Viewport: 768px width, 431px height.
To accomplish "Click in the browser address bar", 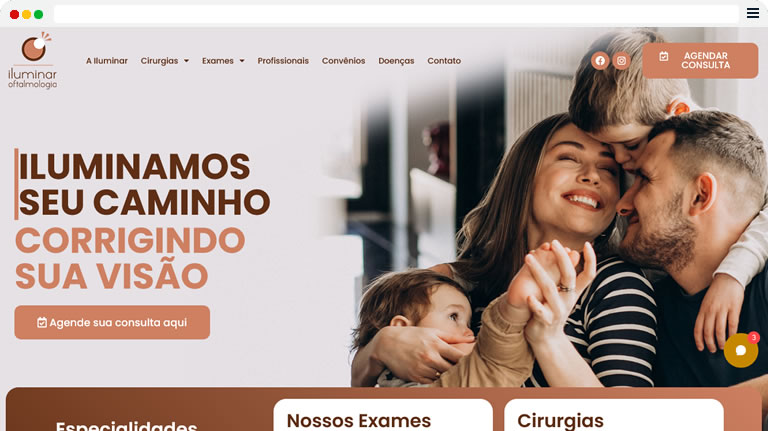I will 396,14.
